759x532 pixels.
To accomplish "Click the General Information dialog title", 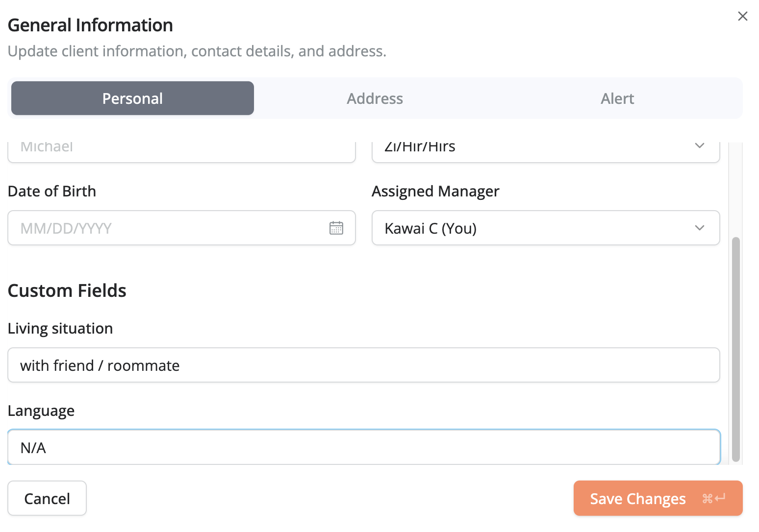I will point(90,24).
